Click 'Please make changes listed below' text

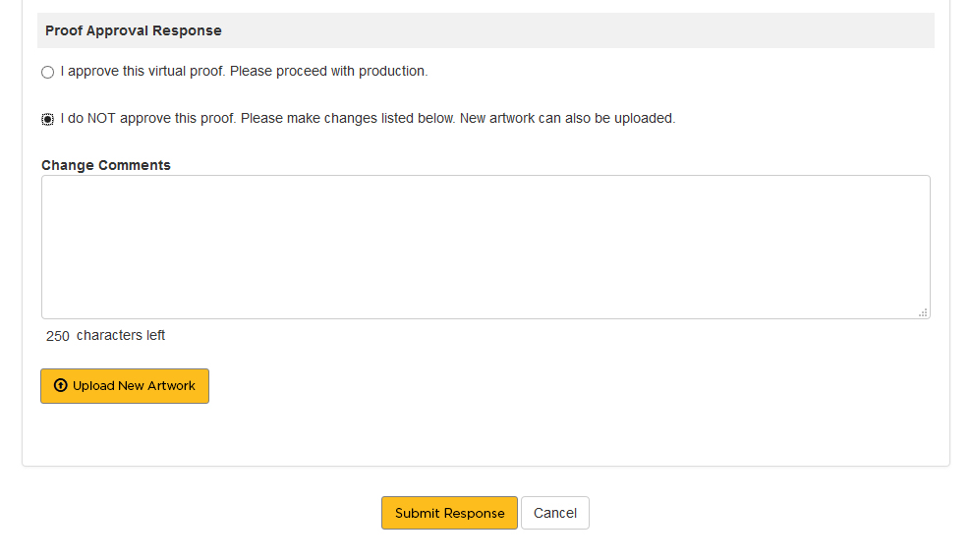click(348, 119)
